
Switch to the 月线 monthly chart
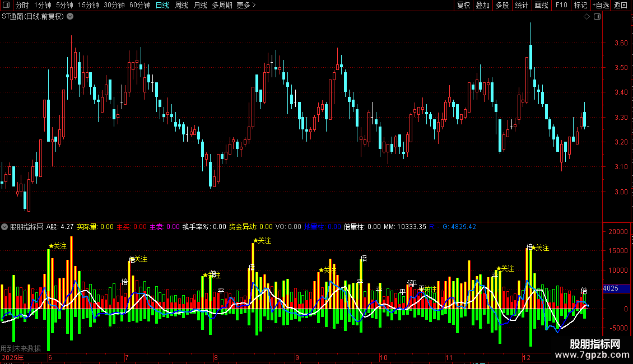200,5
